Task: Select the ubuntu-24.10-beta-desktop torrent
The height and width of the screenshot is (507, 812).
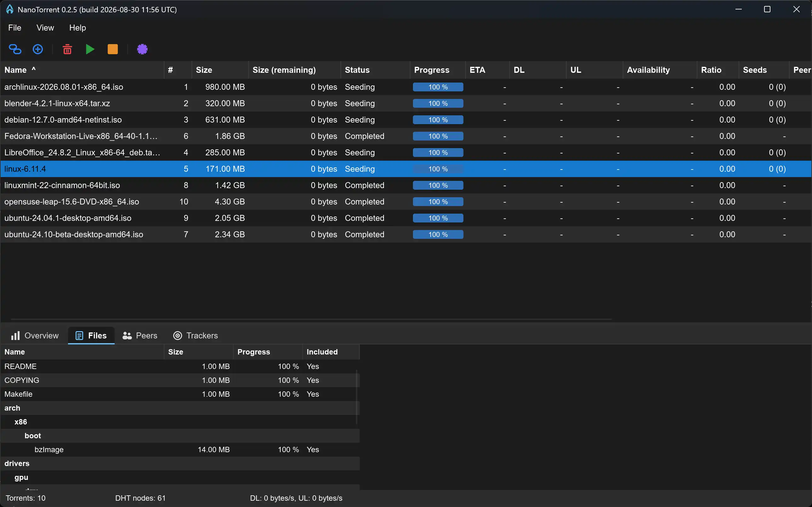Action: click(406, 234)
